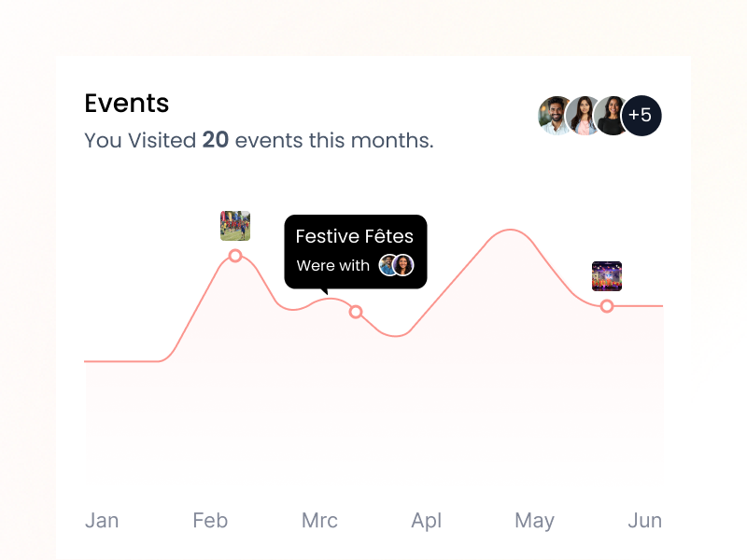Screen dimensions: 747x560
Task: Open the Festive Fêtes event tooltip card
Action: [355, 250]
